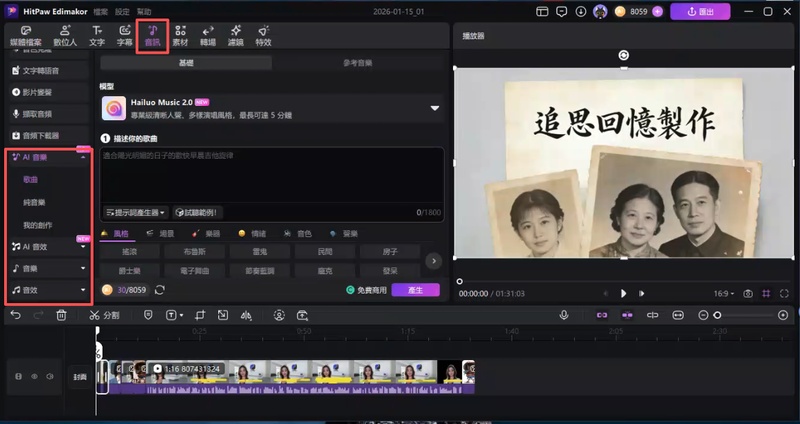The height and width of the screenshot is (424, 800).
Task: Click the record voiceover microphone icon
Action: coord(564,315)
